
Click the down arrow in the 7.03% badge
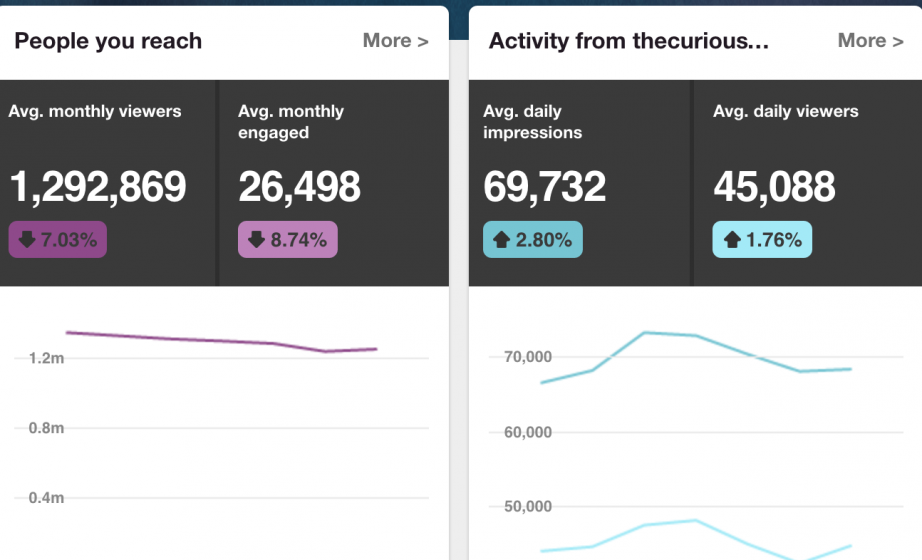(27, 240)
